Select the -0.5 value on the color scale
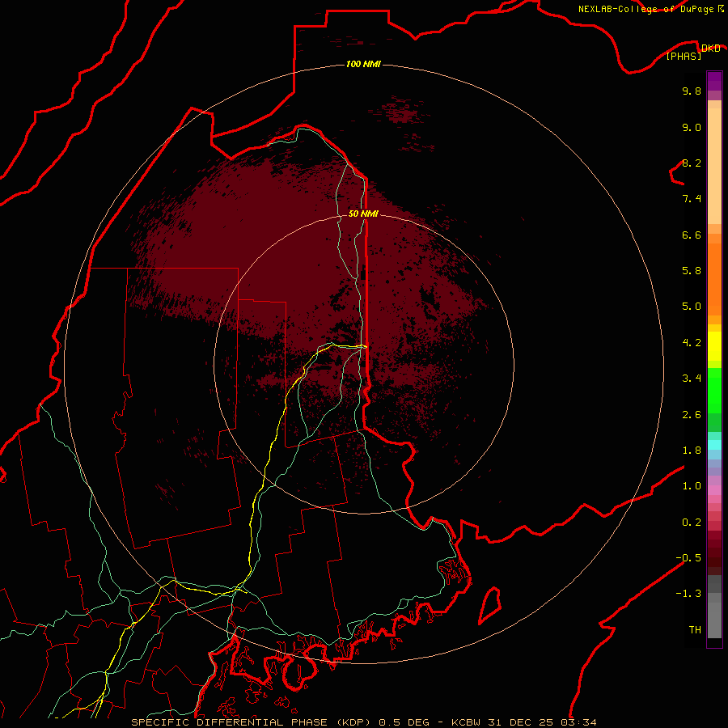The image size is (728, 728). (x=688, y=558)
